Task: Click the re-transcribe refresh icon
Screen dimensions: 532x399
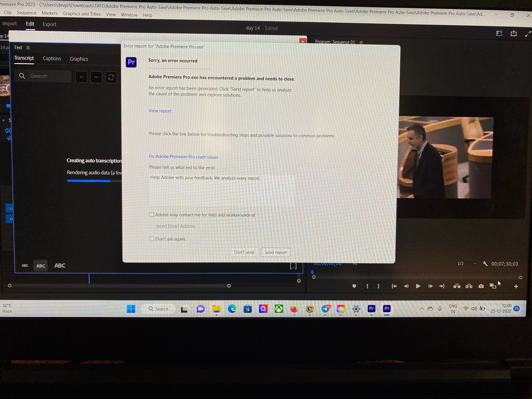Action: point(111,77)
